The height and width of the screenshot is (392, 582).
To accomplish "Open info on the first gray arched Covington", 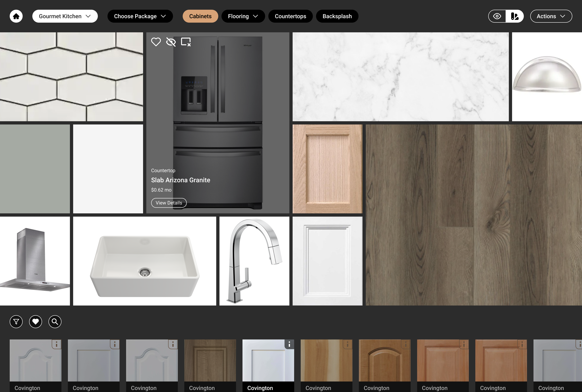I will tap(57, 344).
